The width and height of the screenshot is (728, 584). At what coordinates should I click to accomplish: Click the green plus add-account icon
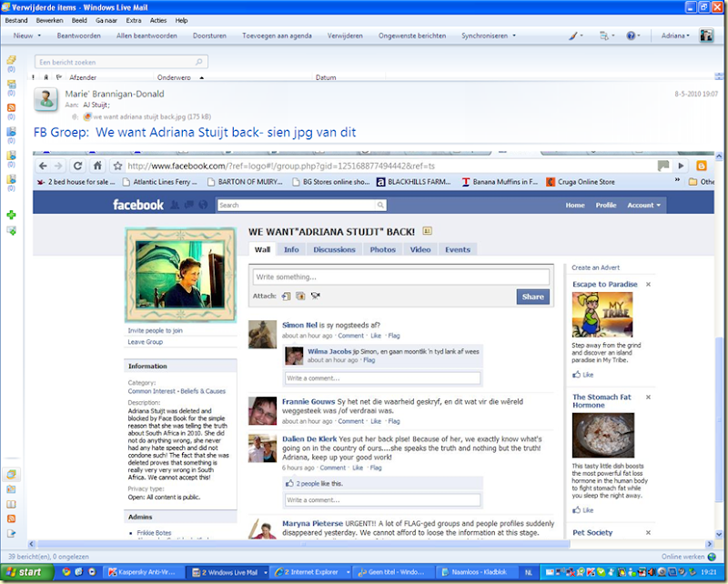click(x=11, y=215)
